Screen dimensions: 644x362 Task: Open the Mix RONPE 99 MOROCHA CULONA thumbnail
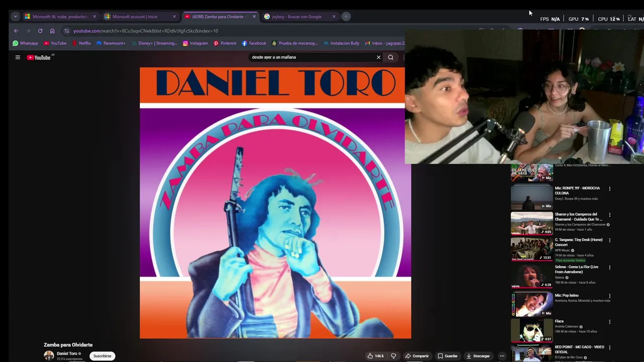(x=532, y=197)
